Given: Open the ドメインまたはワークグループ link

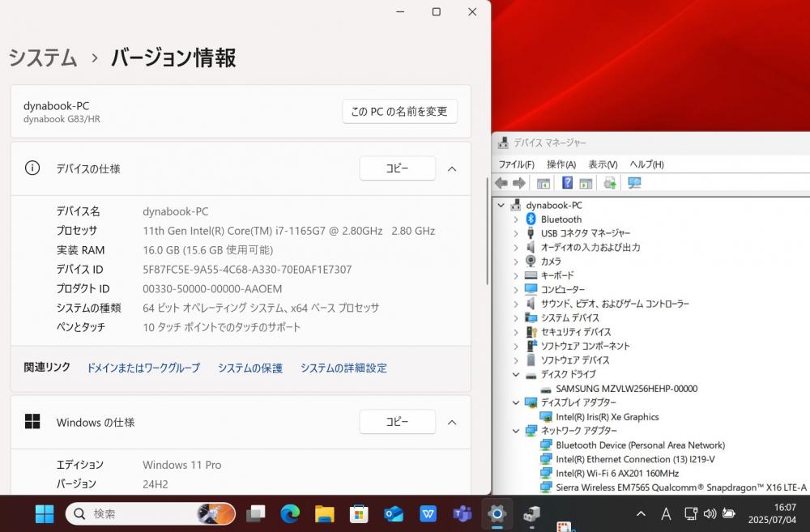Looking at the screenshot, I should click(143, 368).
